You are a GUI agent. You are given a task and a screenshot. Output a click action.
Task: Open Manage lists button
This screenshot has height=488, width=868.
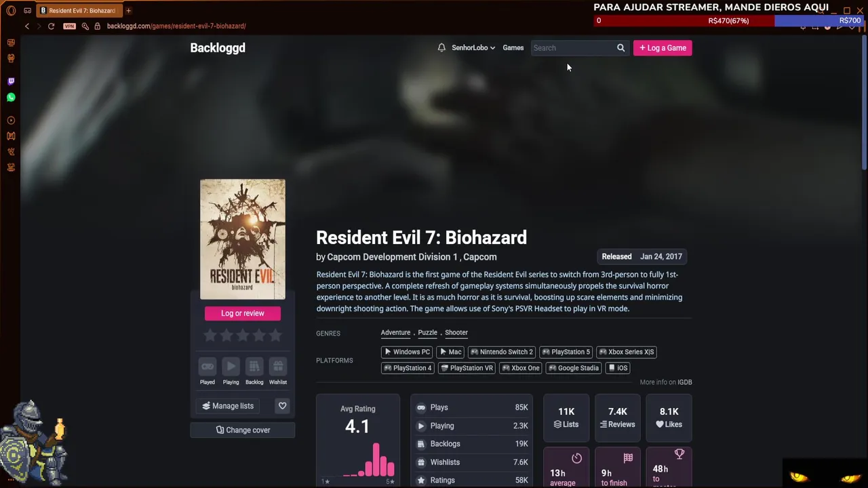[228, 406]
